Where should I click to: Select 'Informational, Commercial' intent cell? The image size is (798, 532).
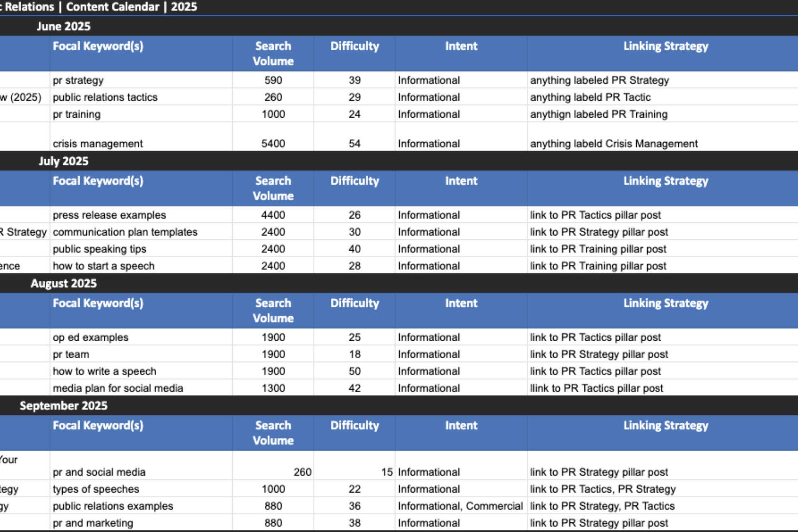460,506
